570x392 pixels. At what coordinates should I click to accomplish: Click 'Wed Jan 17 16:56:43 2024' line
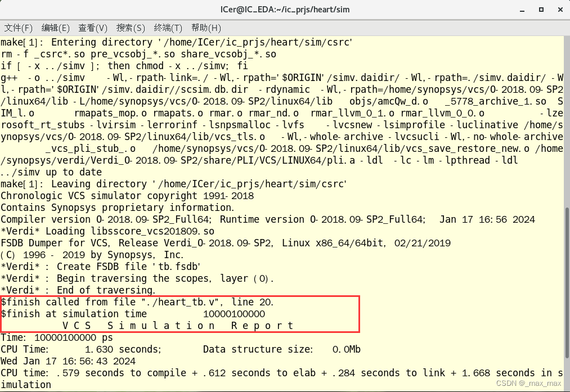tap(68, 361)
